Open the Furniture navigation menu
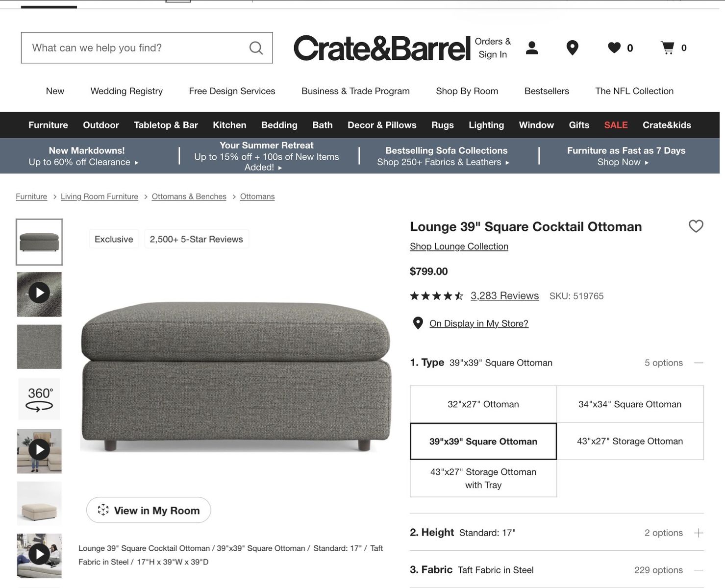The height and width of the screenshot is (588, 725). pos(48,125)
